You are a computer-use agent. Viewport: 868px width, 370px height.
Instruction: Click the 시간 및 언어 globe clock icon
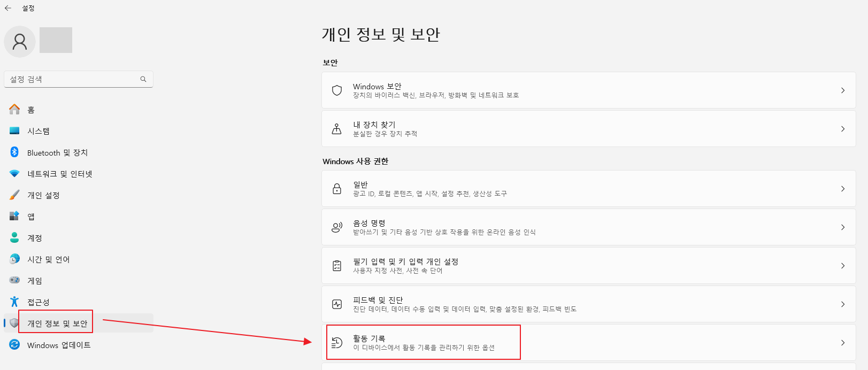click(x=14, y=259)
